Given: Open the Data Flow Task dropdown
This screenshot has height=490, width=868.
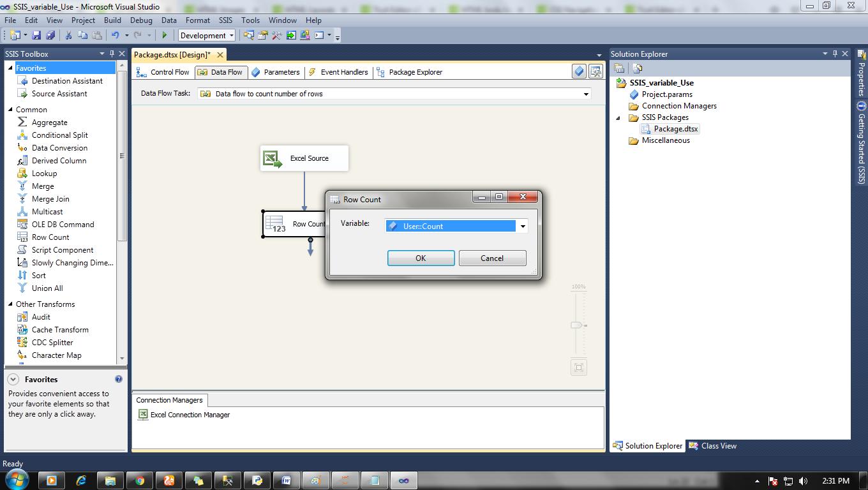Looking at the screenshot, I should (x=586, y=94).
